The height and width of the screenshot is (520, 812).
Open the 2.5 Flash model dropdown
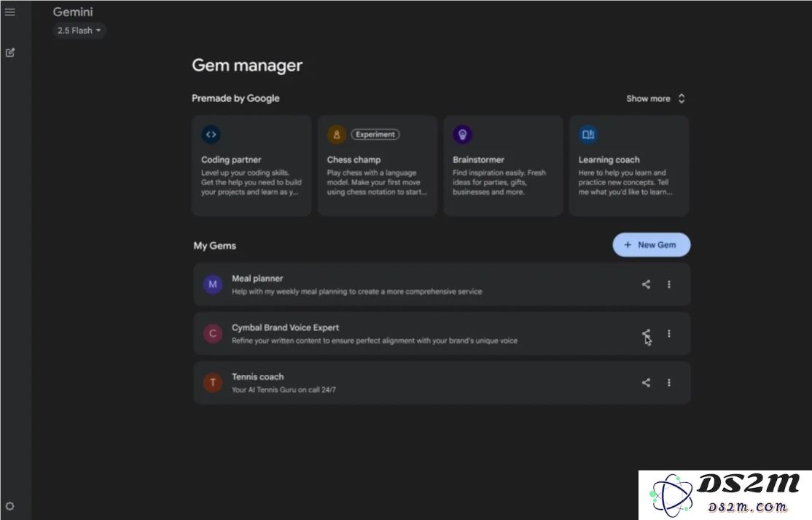pos(79,31)
